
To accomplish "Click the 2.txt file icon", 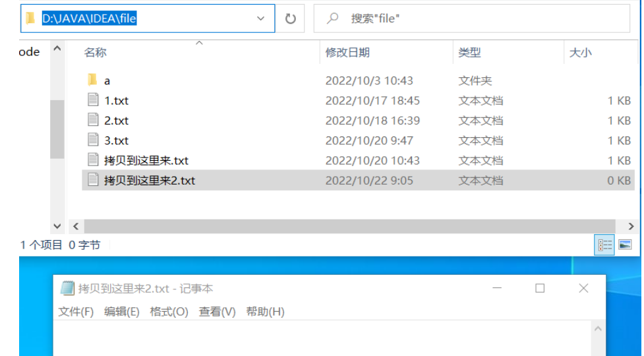I will pyautogui.click(x=93, y=120).
